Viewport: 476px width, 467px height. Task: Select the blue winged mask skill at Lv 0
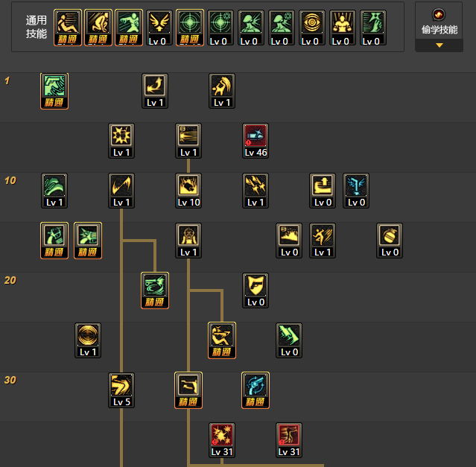tap(356, 191)
